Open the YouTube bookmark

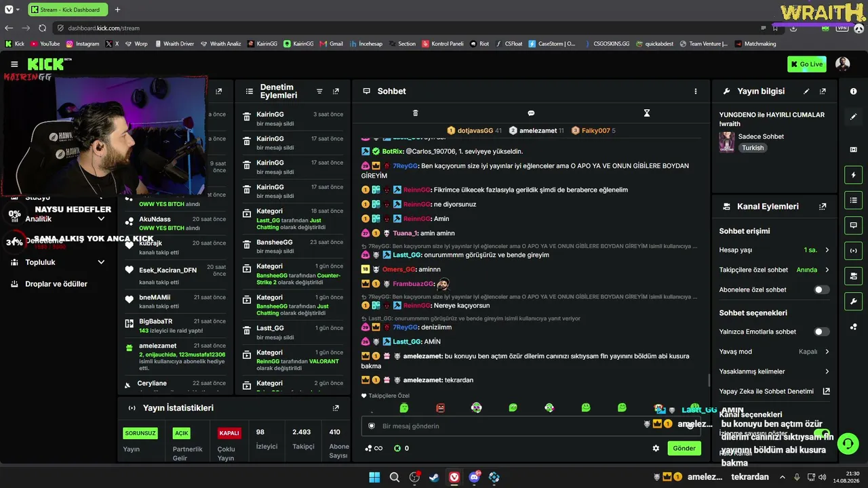45,43
